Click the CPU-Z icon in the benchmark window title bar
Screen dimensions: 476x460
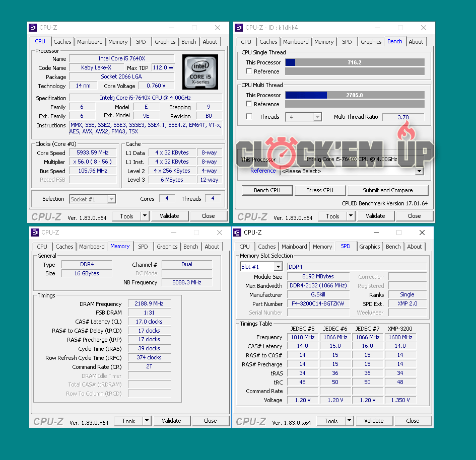point(239,28)
